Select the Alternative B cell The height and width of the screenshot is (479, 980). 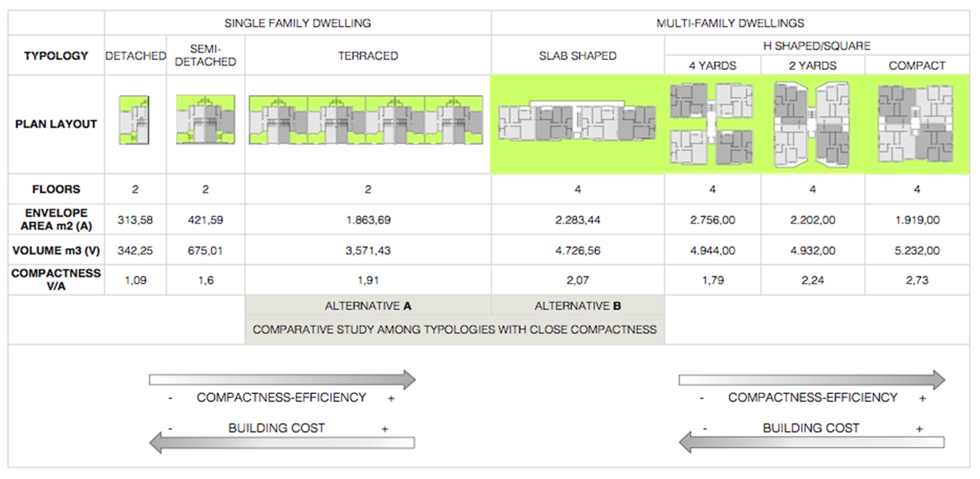577,306
